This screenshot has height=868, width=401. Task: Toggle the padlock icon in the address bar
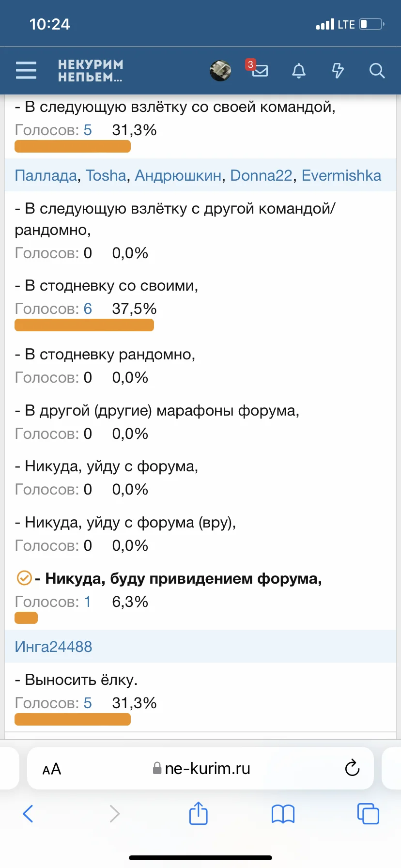157,768
